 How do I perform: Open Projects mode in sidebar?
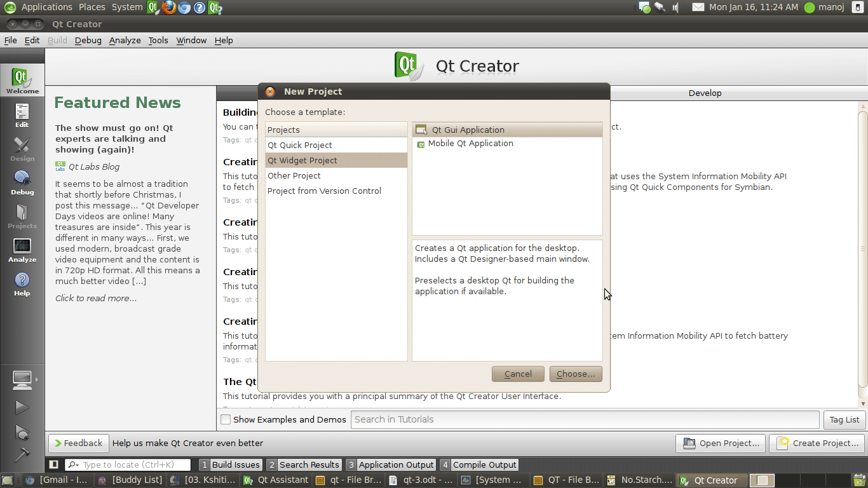(22, 216)
